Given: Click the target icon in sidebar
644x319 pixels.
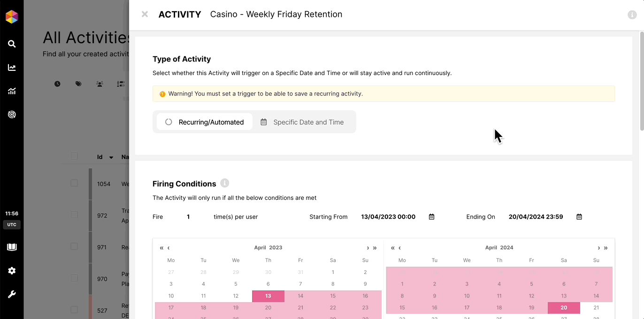Looking at the screenshot, I should pyautogui.click(x=12, y=114).
